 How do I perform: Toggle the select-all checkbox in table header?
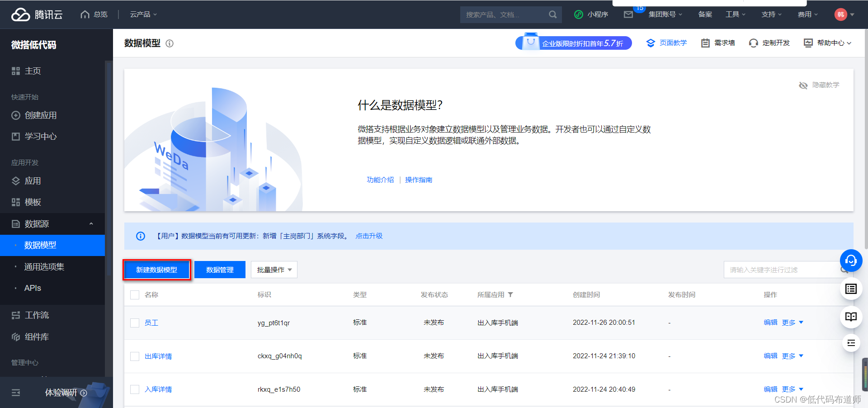135,295
